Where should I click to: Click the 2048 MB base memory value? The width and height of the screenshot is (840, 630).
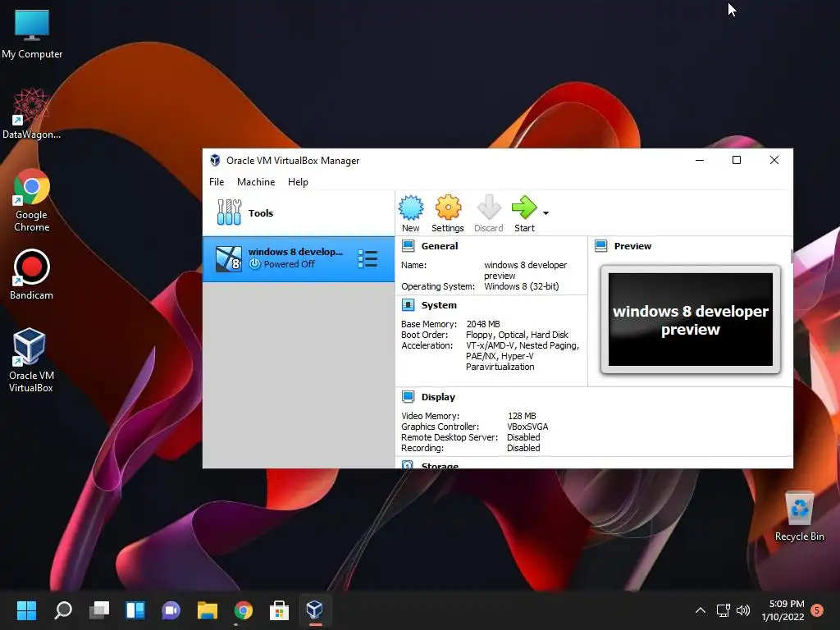click(483, 324)
